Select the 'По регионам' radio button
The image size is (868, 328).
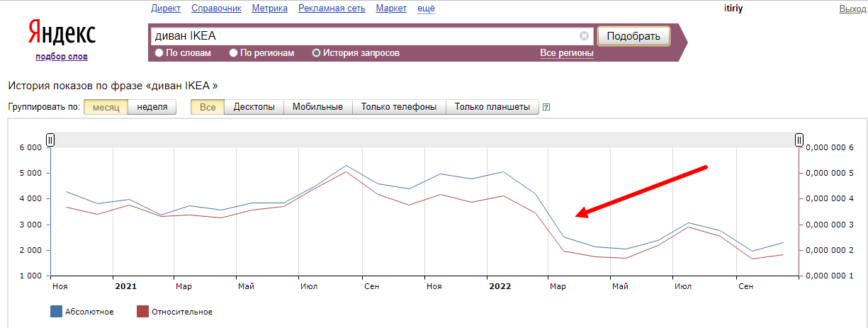[233, 53]
